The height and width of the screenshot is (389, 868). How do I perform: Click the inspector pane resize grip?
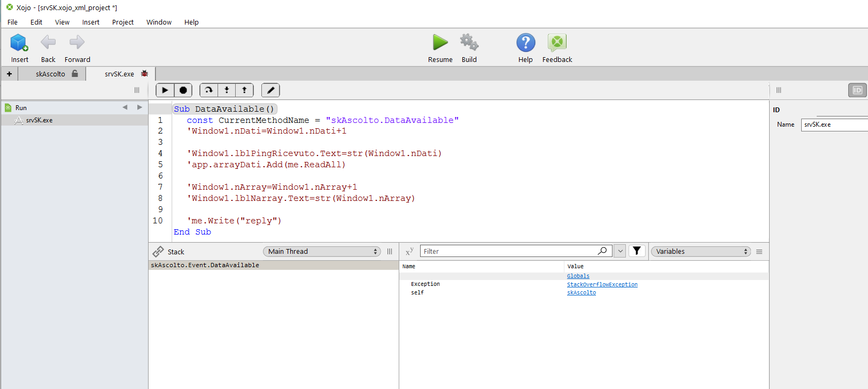tap(779, 90)
